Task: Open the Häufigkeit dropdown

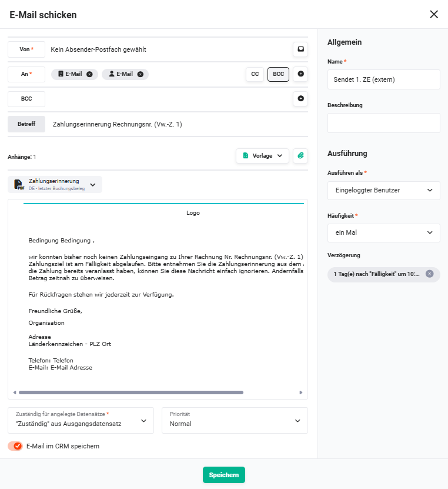Action: click(383, 232)
